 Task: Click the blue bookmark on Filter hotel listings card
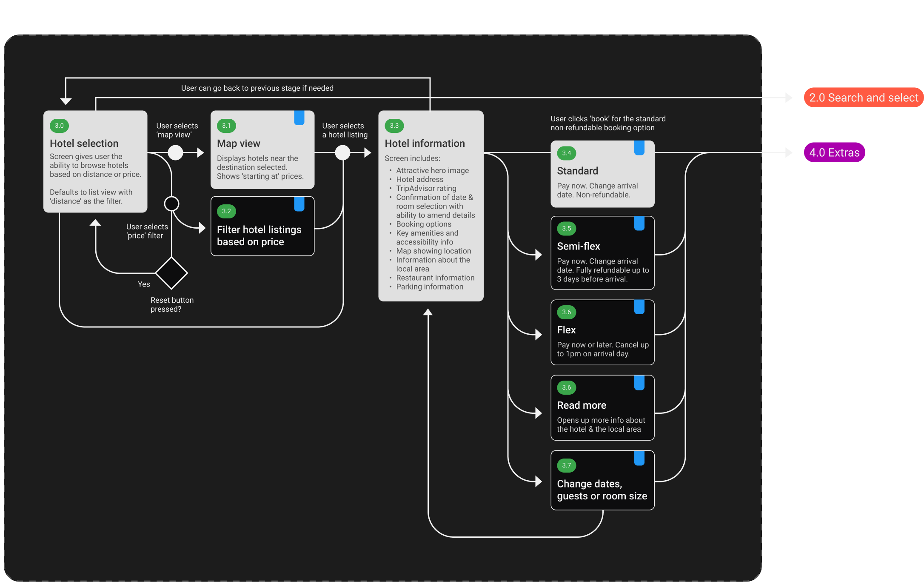299,204
